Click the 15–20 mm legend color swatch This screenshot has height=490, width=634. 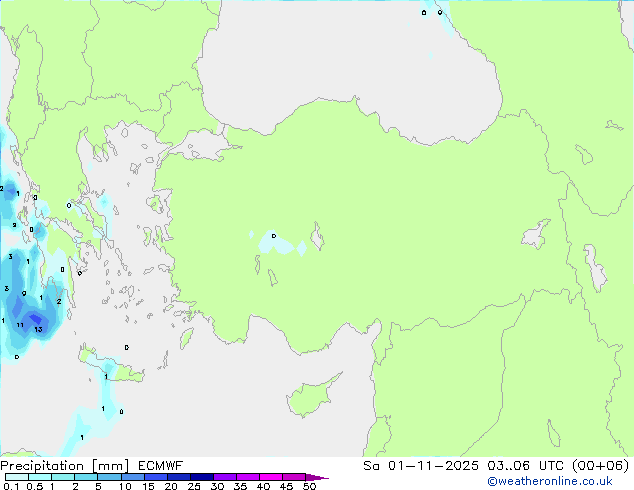[155, 477]
